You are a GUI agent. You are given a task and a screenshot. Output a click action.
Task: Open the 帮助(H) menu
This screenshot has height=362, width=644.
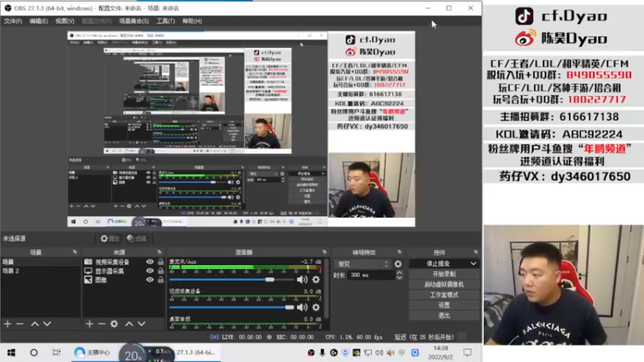click(x=192, y=21)
